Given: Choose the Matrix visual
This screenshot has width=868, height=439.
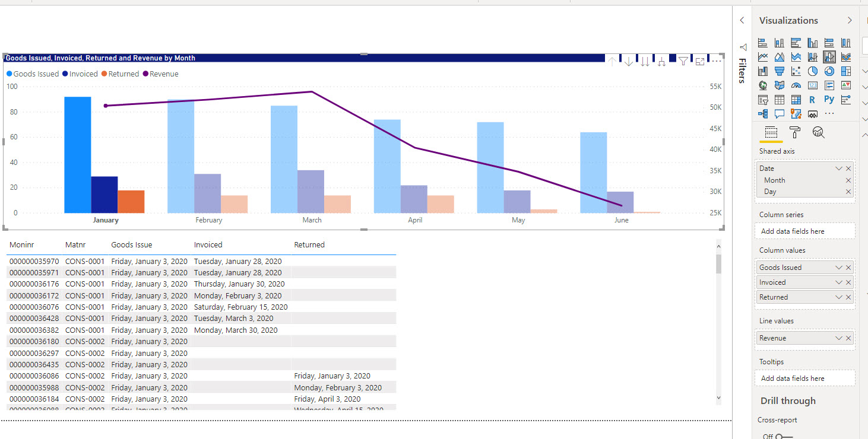Looking at the screenshot, I should (796, 100).
